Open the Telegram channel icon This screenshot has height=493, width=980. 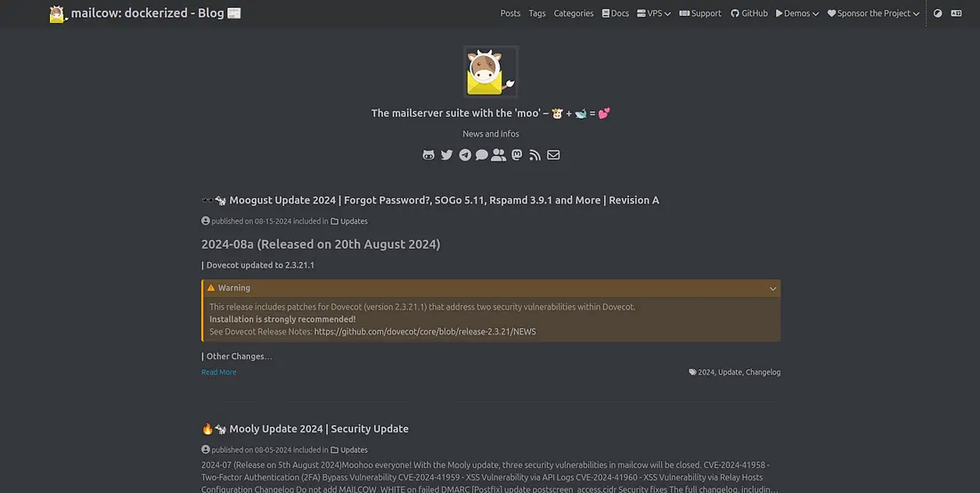[464, 155]
